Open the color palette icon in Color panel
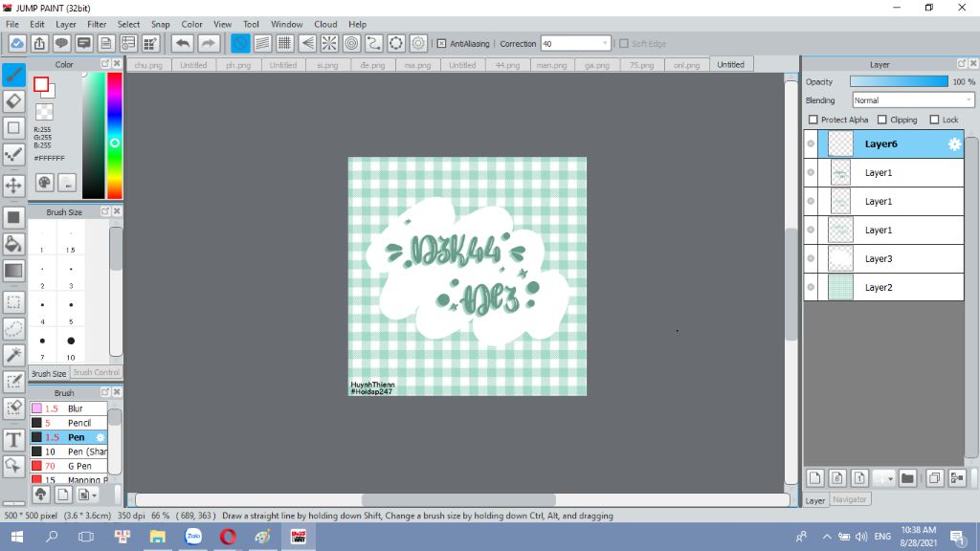 pos(44,183)
